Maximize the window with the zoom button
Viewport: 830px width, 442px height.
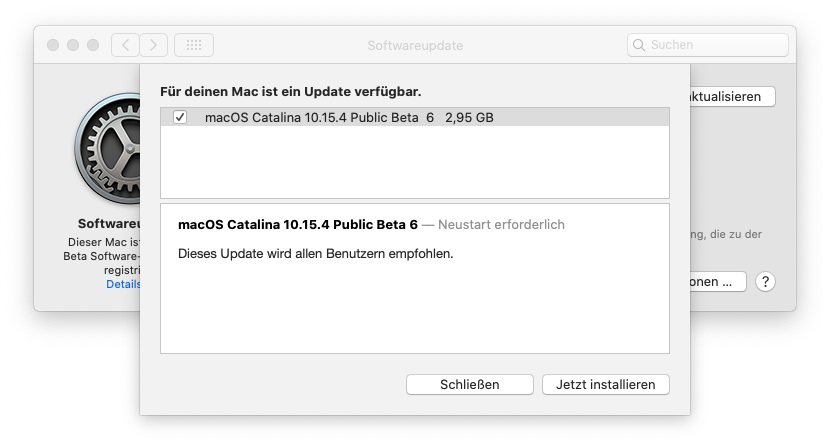(x=92, y=45)
